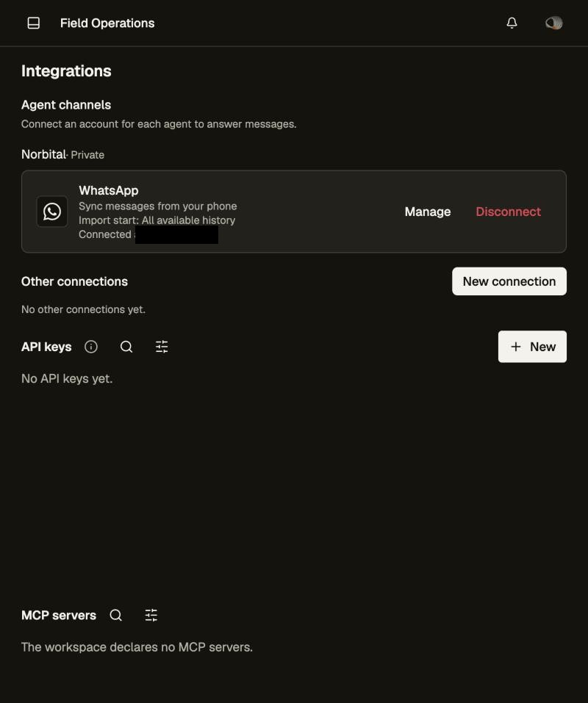Open API keys filter sliders icon
The image size is (588, 703).
162,347
